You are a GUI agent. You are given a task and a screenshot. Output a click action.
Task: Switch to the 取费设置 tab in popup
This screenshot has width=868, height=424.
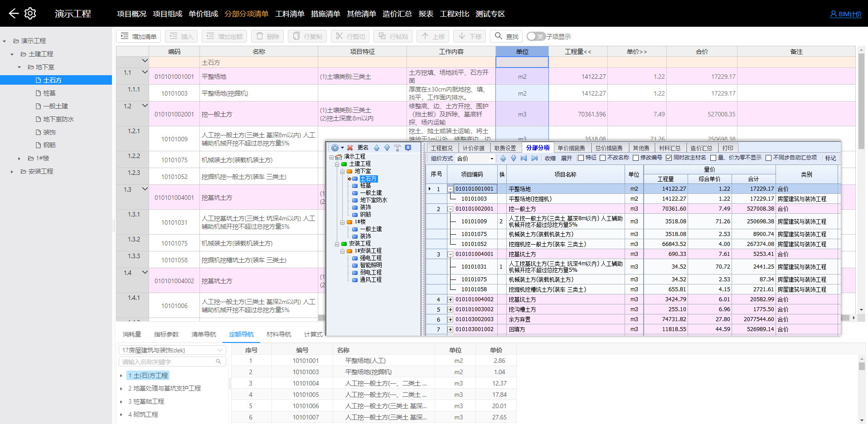(x=505, y=148)
